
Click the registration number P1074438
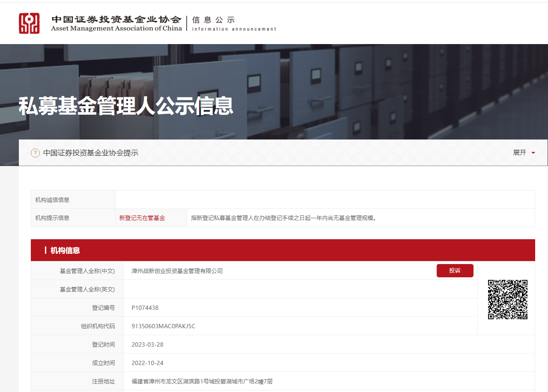coord(145,308)
